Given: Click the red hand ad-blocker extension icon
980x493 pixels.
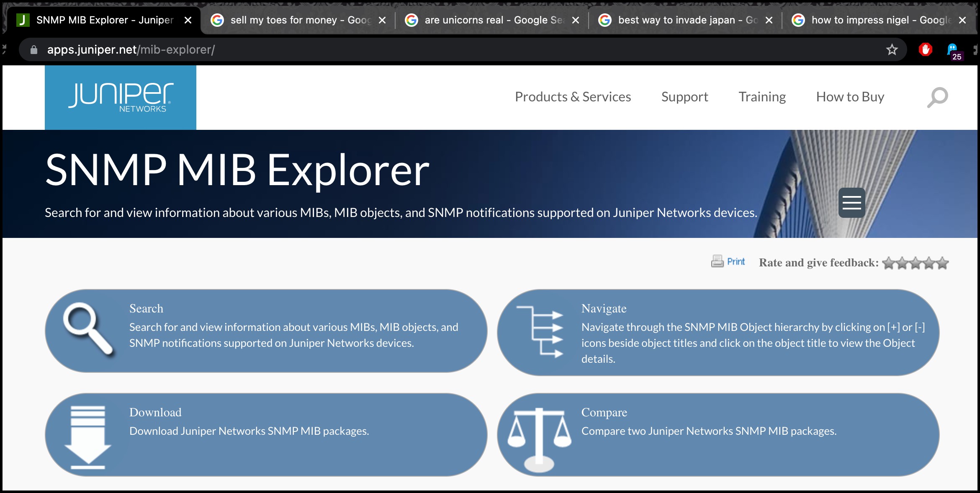Looking at the screenshot, I should coord(926,50).
